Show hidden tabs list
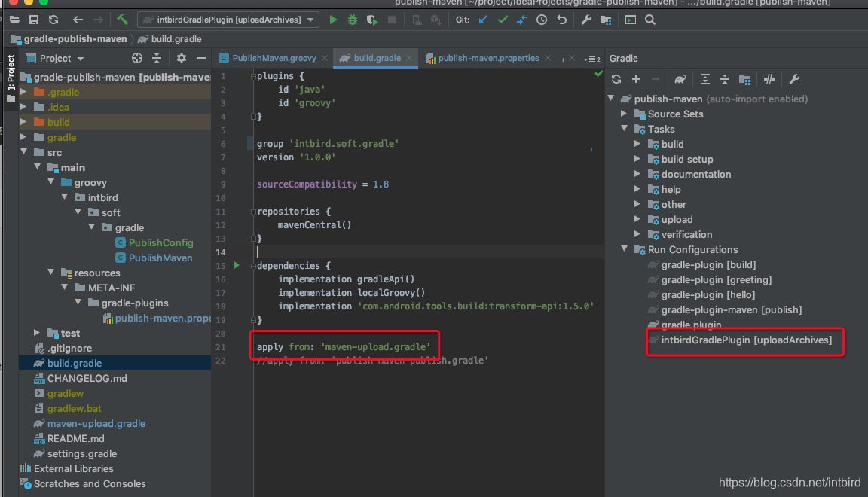868x497 pixels. 591,59
